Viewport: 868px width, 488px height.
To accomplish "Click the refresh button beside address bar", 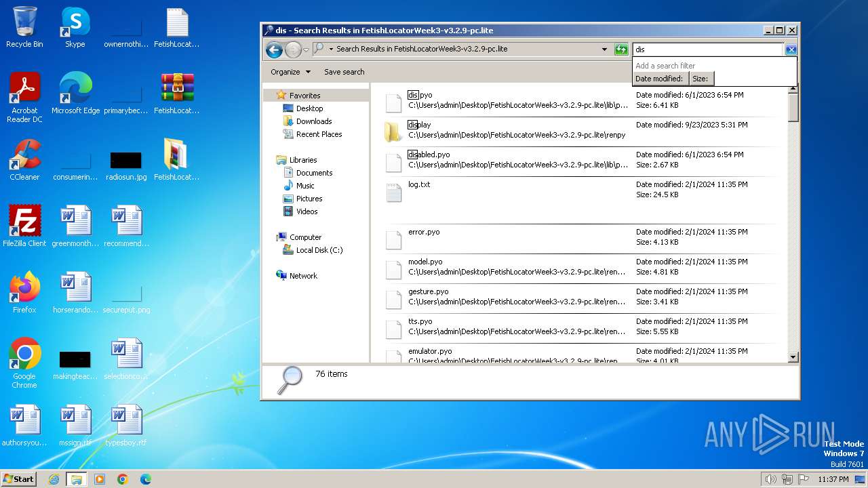I will (x=621, y=49).
